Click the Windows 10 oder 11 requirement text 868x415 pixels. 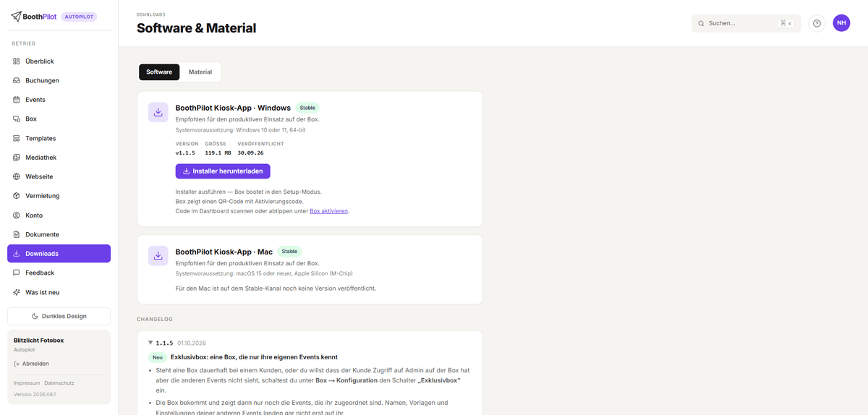tap(240, 129)
